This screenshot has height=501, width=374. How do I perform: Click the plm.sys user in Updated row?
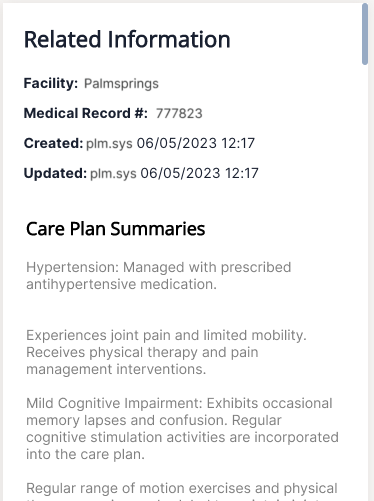pyautogui.click(x=113, y=174)
